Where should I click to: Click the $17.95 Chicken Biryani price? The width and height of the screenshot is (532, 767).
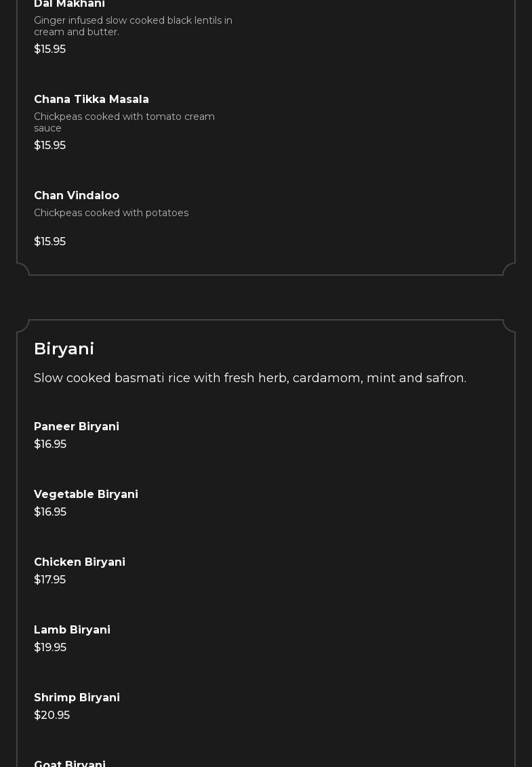pyautogui.click(x=49, y=580)
